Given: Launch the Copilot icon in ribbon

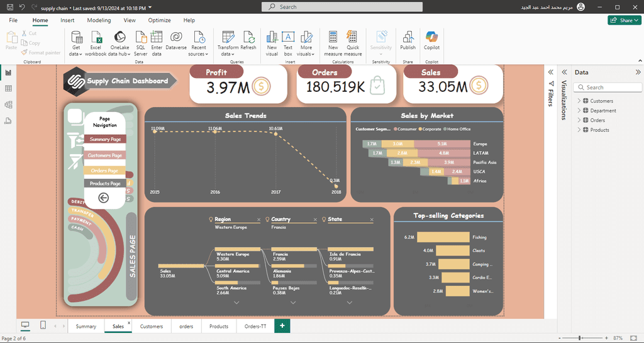Looking at the screenshot, I should pyautogui.click(x=431, y=40).
